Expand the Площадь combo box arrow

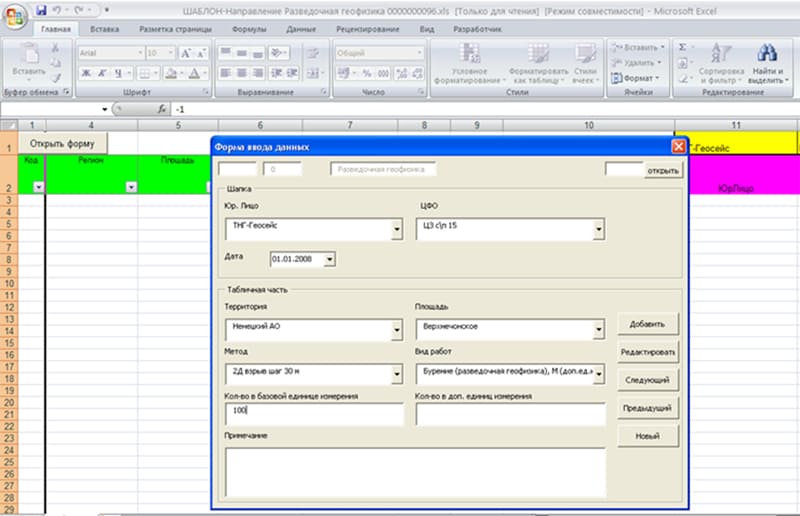pyautogui.click(x=598, y=330)
